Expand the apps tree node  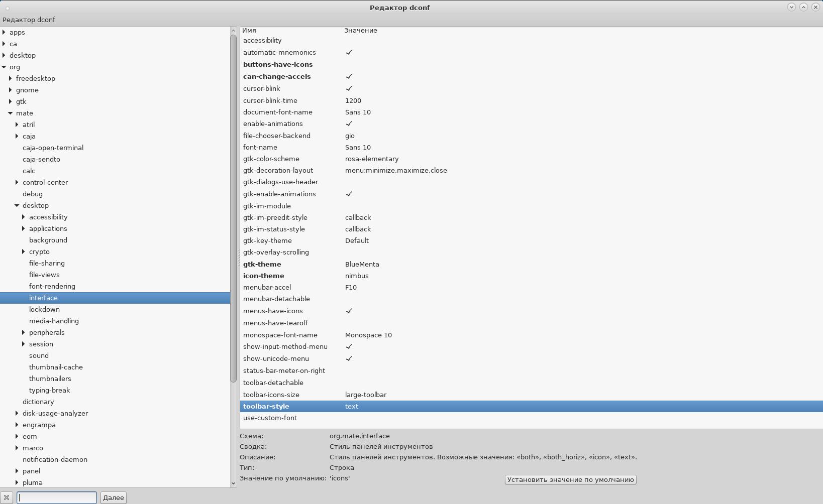tap(4, 32)
